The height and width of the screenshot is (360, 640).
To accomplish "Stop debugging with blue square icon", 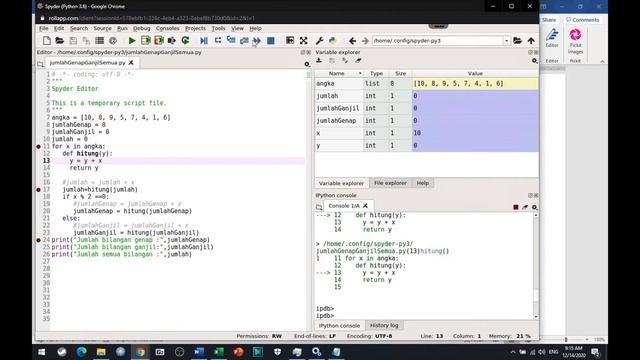I will click(x=271, y=40).
